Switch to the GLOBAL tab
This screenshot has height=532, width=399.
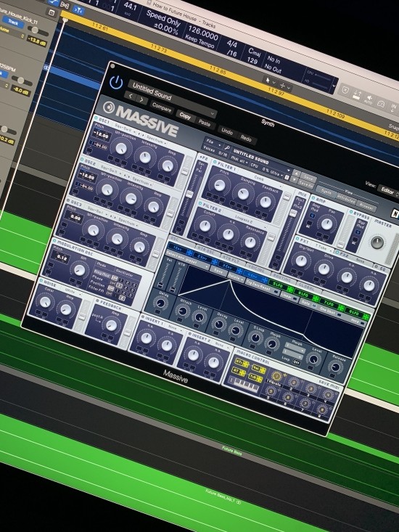pyautogui.click(x=305, y=287)
